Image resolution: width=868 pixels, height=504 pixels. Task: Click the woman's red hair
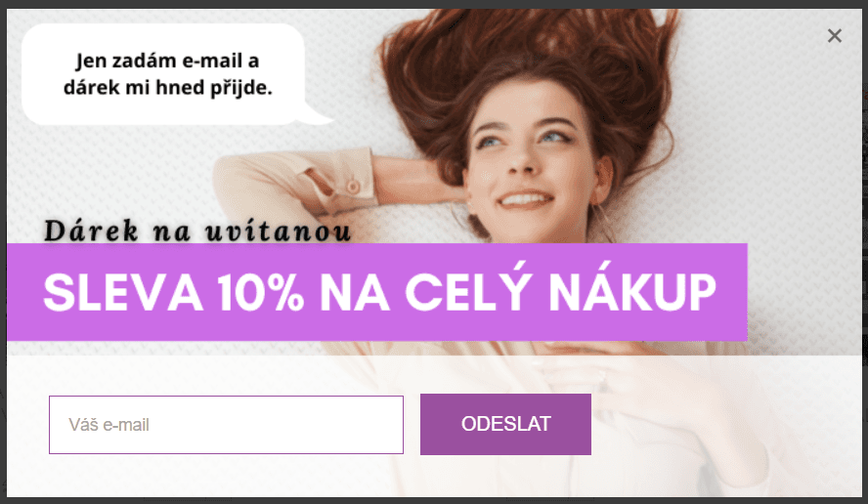[x=532, y=56]
